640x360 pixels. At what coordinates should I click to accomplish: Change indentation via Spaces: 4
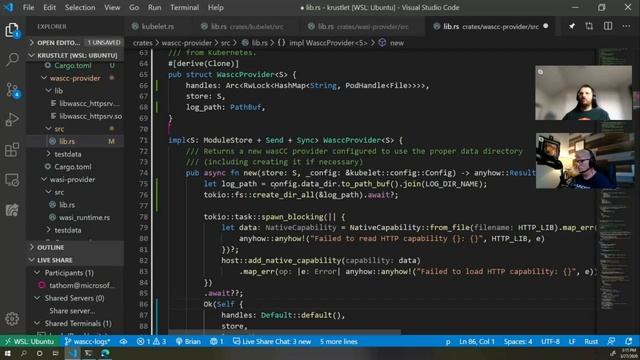518,341
